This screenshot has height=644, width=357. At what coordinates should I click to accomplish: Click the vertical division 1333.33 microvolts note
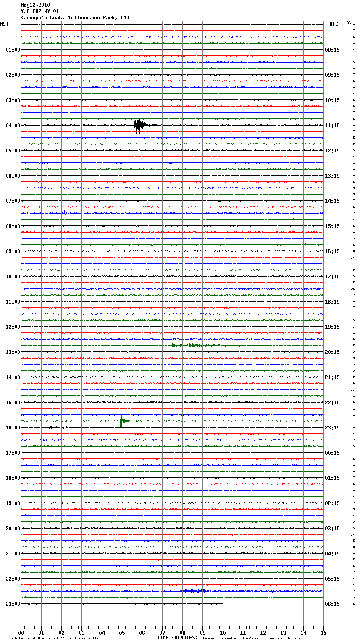click(53, 639)
